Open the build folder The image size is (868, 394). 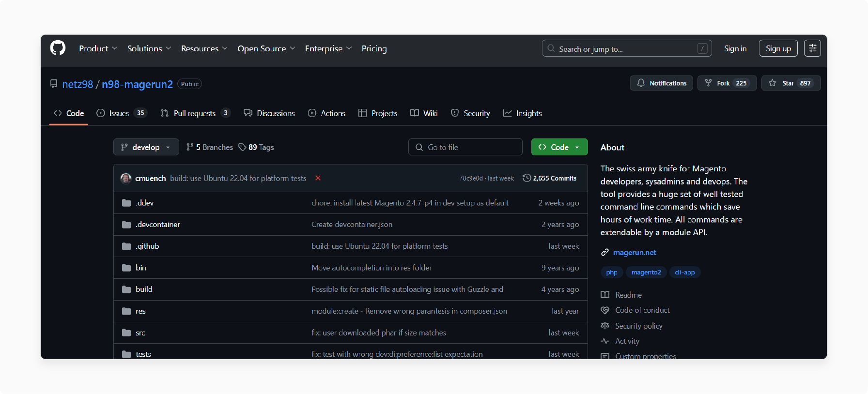[x=144, y=289]
